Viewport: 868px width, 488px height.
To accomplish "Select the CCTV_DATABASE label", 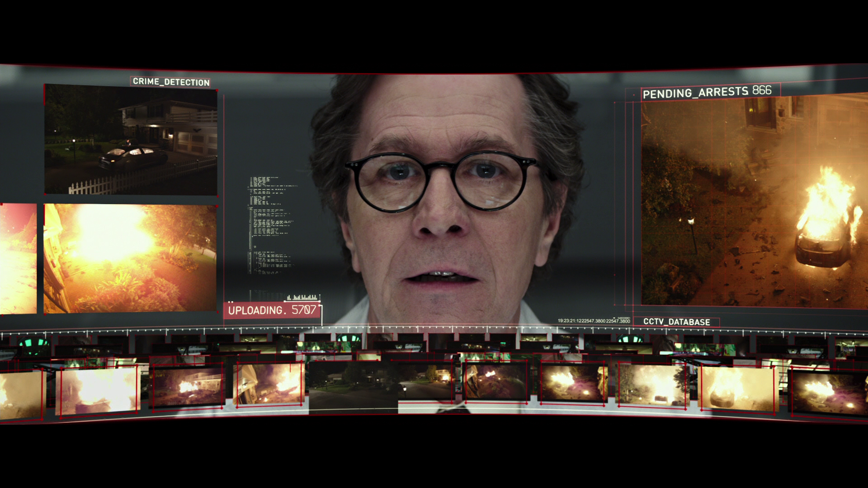I will pos(676,322).
